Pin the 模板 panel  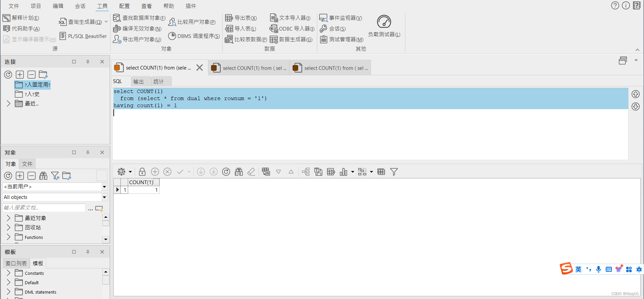pos(88,252)
